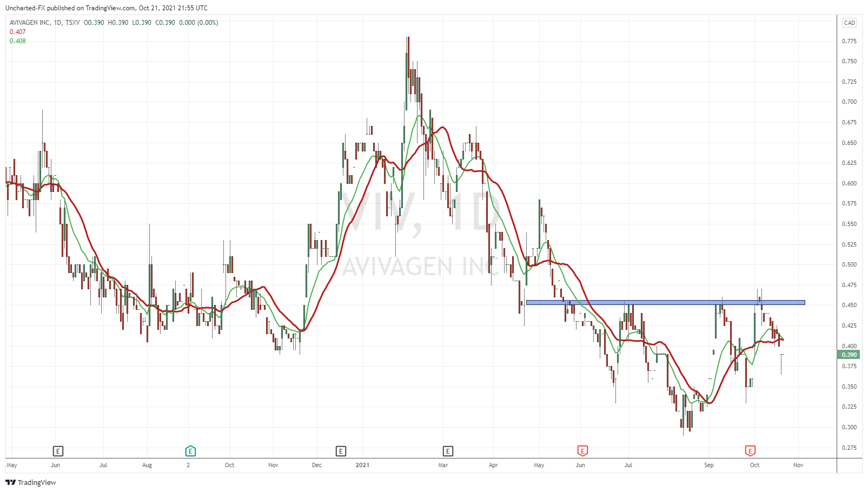Click the current price tag 0.390
868x492 pixels.
tap(850, 355)
